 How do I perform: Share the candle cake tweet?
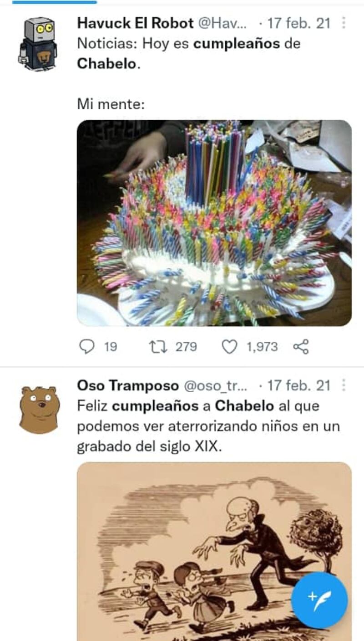tap(301, 347)
